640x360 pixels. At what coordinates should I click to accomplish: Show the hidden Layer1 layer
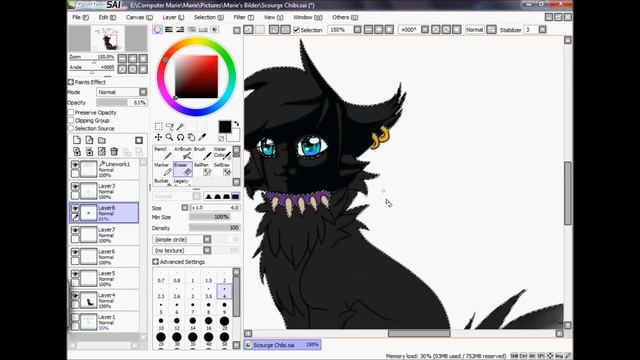(x=75, y=317)
